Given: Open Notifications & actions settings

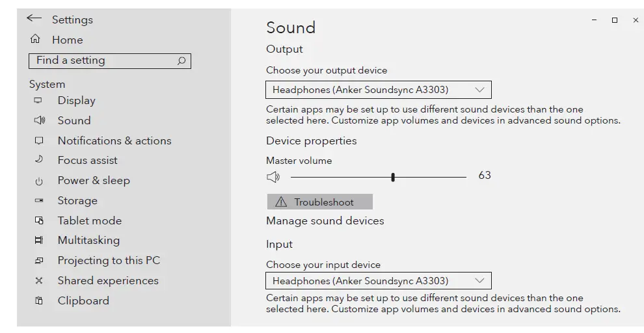Looking at the screenshot, I should 114,140.
